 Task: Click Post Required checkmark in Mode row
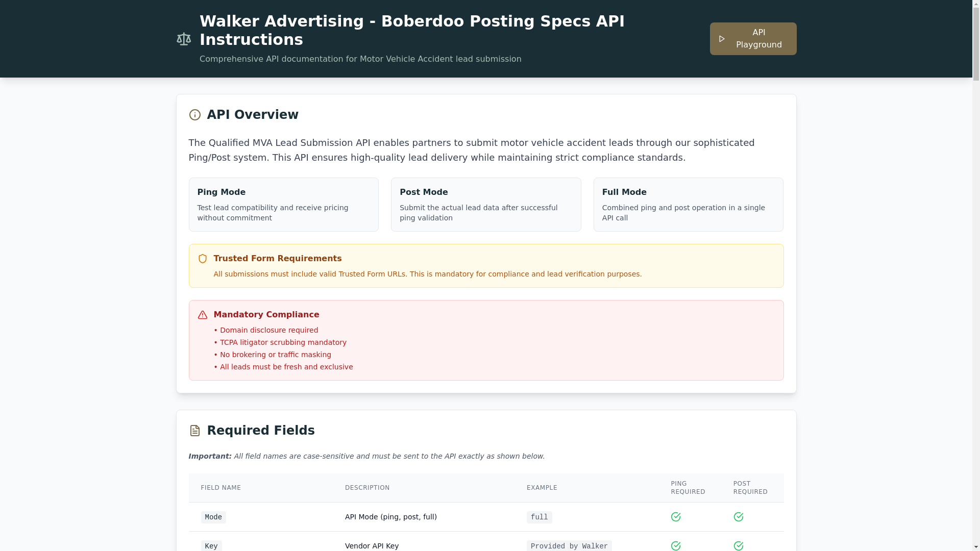(739, 517)
